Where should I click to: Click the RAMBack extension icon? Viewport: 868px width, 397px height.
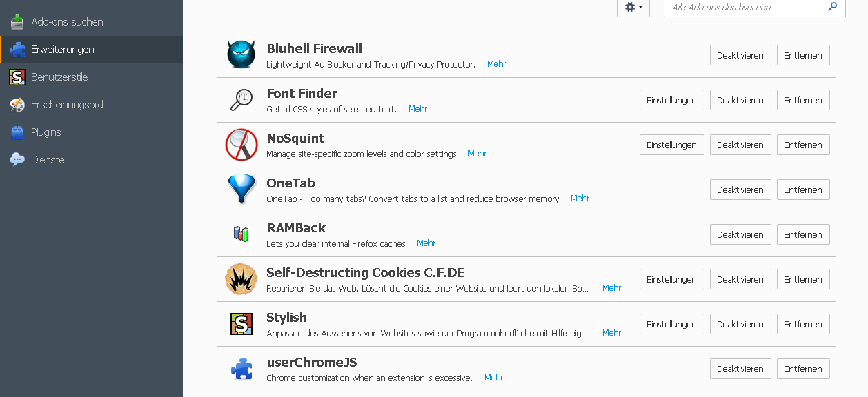[x=241, y=234]
